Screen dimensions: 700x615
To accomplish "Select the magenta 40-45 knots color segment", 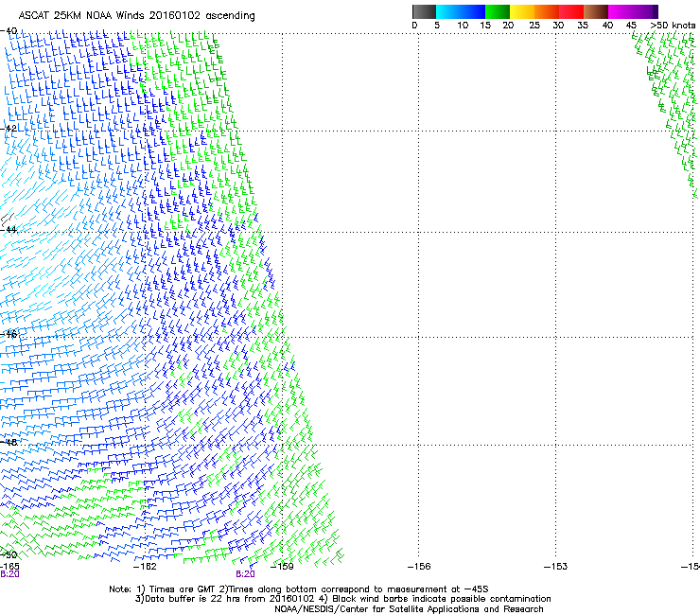I will 621,11.
